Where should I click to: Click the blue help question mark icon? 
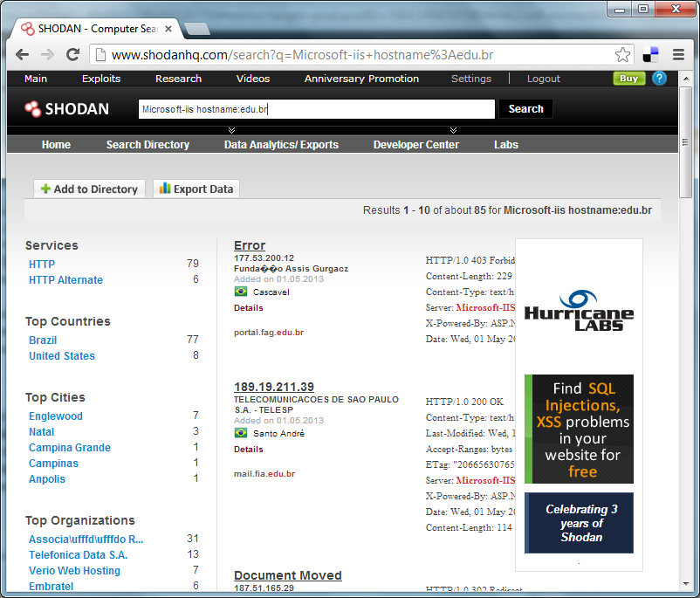click(659, 79)
